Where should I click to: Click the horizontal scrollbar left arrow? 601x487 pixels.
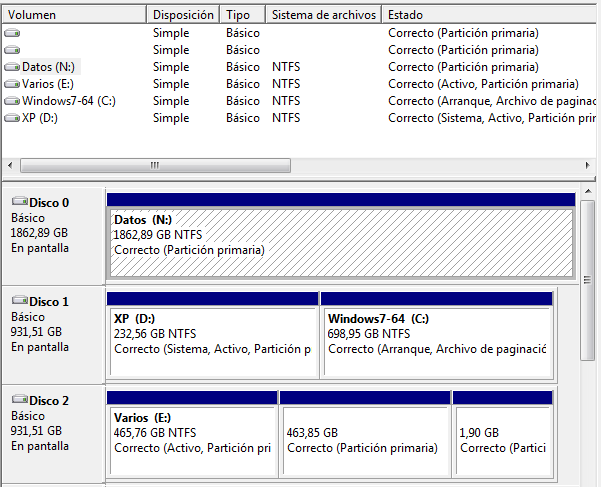pos(12,165)
